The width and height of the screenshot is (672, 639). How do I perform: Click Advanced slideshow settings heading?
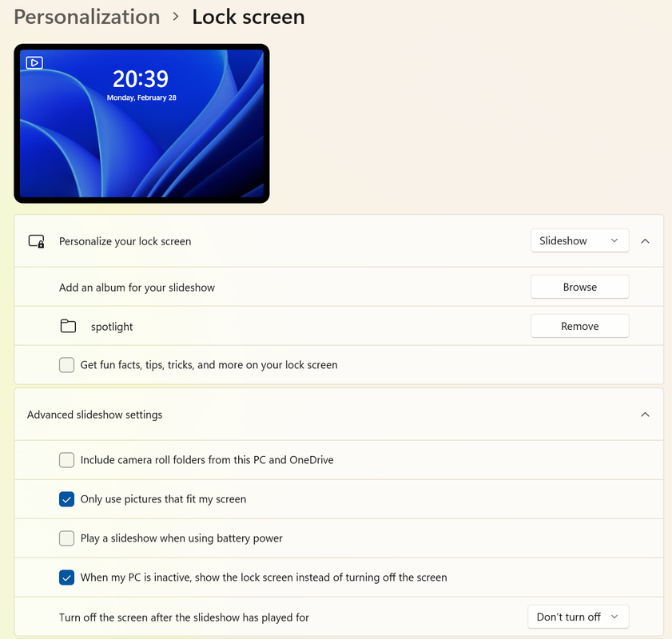click(x=95, y=415)
